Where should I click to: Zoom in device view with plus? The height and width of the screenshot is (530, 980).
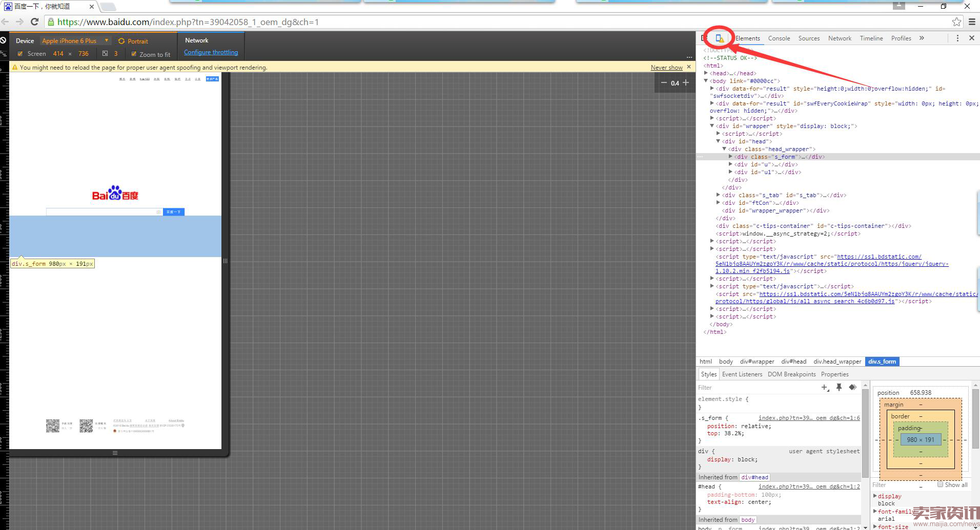pyautogui.click(x=686, y=82)
